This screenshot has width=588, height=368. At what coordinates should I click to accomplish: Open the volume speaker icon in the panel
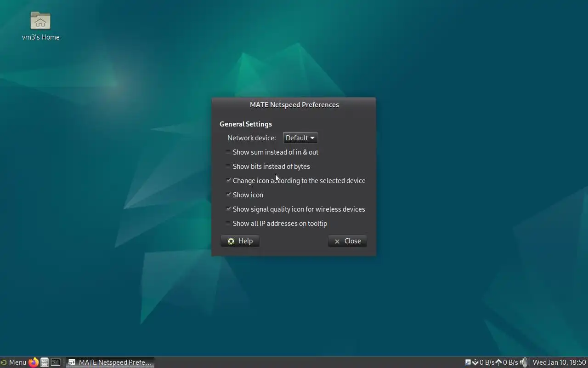524,362
